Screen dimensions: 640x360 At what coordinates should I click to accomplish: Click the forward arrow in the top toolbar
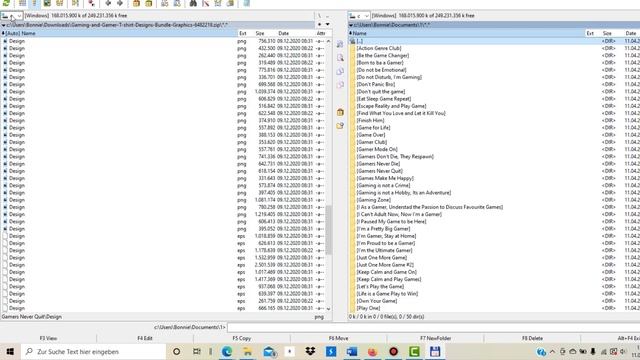120,3
